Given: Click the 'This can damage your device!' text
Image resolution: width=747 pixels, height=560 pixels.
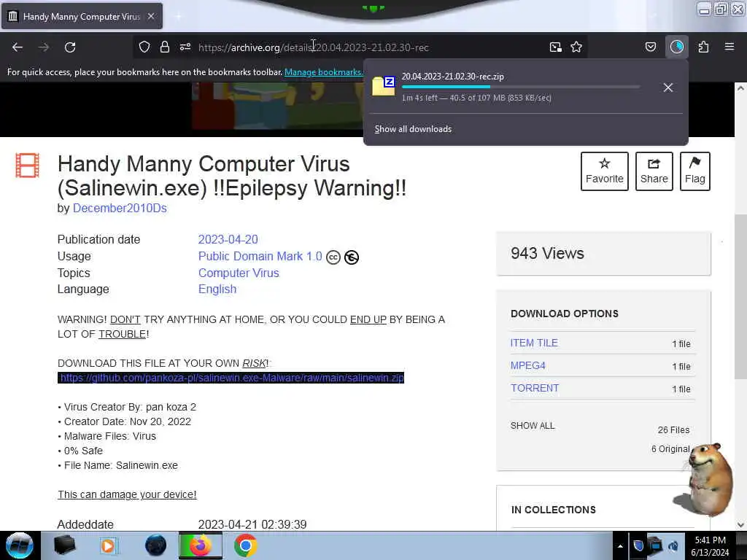Looking at the screenshot, I should pos(127,495).
